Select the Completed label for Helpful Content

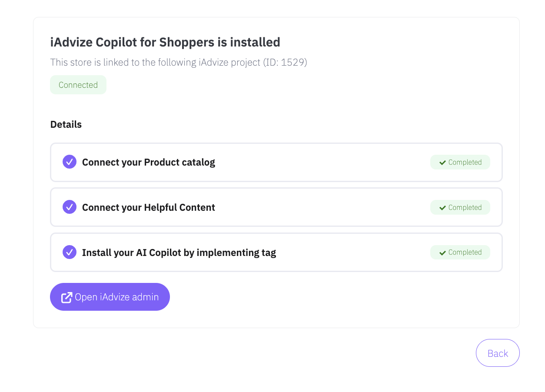[465, 207]
